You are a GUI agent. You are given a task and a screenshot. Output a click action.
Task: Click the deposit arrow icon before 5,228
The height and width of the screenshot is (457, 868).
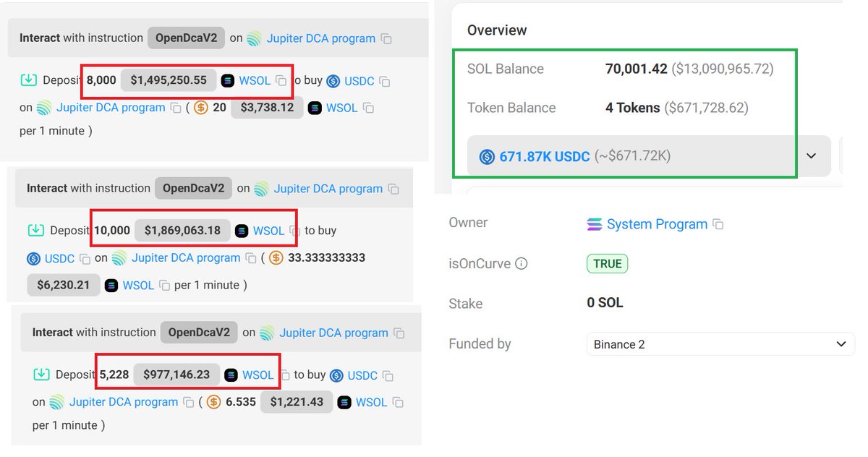41,375
